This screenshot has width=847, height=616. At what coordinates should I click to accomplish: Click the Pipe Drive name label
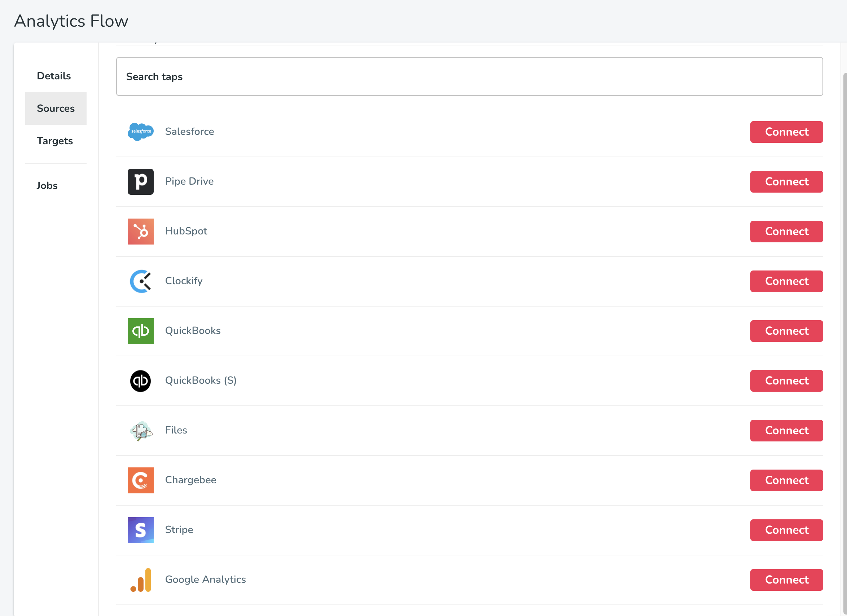[189, 181]
